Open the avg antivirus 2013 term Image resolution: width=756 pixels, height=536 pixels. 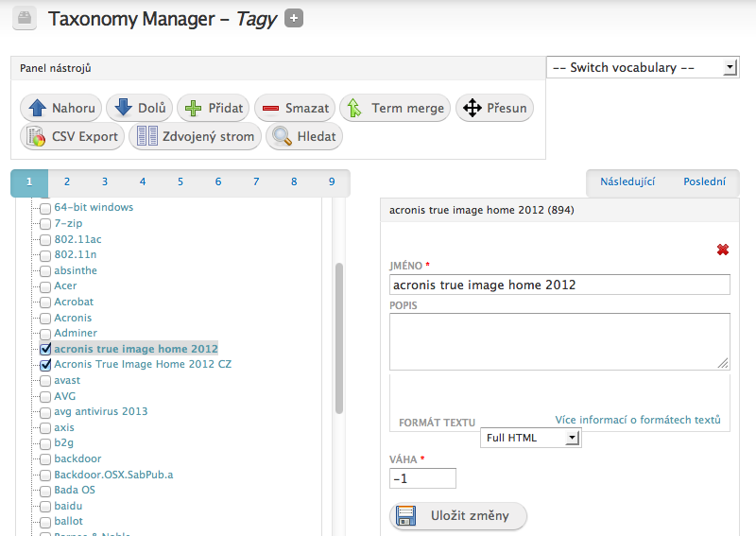point(101,411)
